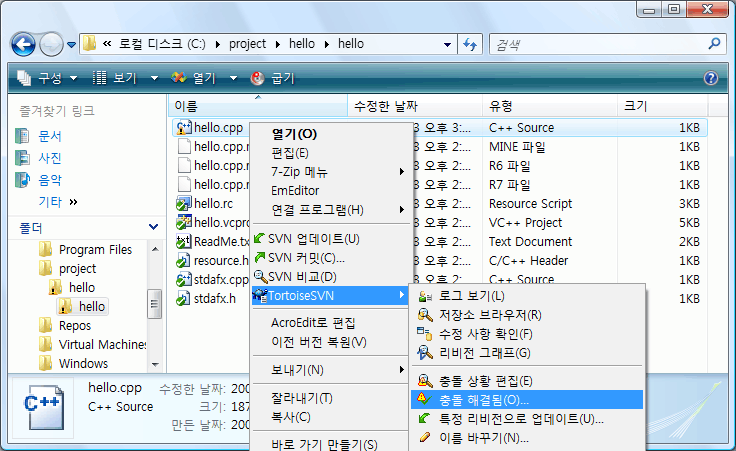
Task: Click the SVN 업데이트 green arrow icon
Action: point(260,239)
